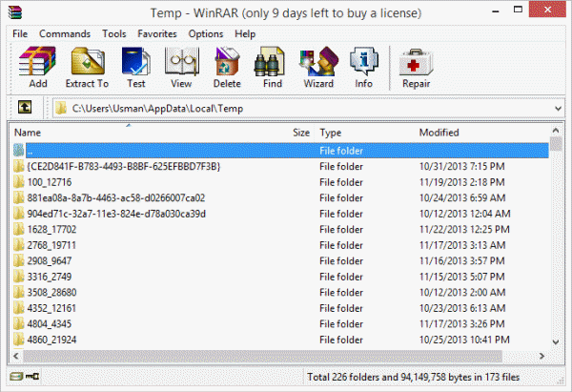Click the vertical scrollbar down arrow
The width and height of the screenshot is (572, 392).
[x=556, y=342]
